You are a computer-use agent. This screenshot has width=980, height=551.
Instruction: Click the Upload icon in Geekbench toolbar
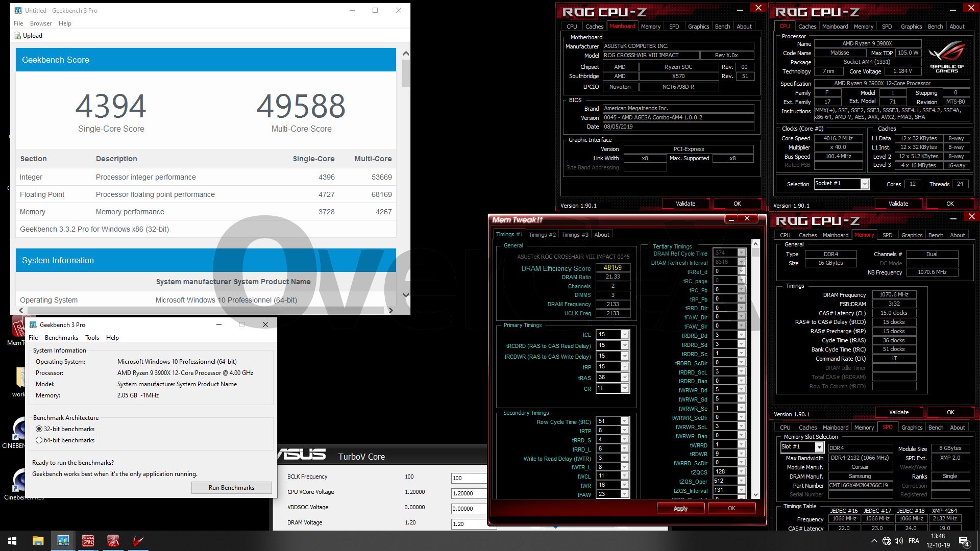click(x=18, y=36)
